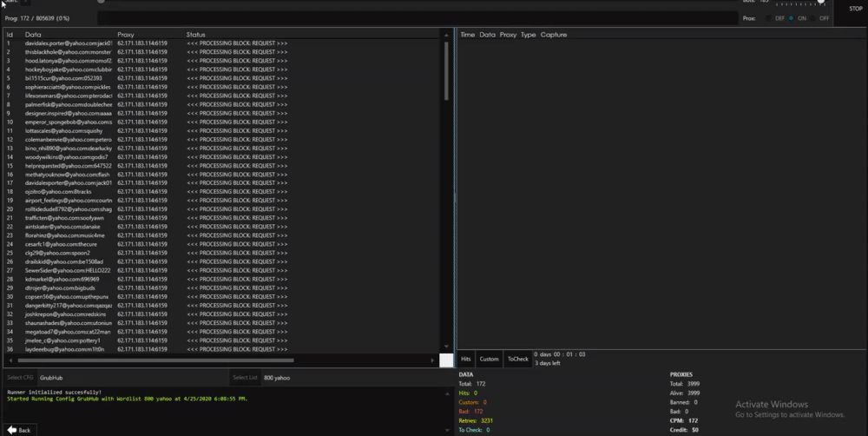Click the 'CPM: 172' value
The image size is (868, 436).
(x=684, y=420)
